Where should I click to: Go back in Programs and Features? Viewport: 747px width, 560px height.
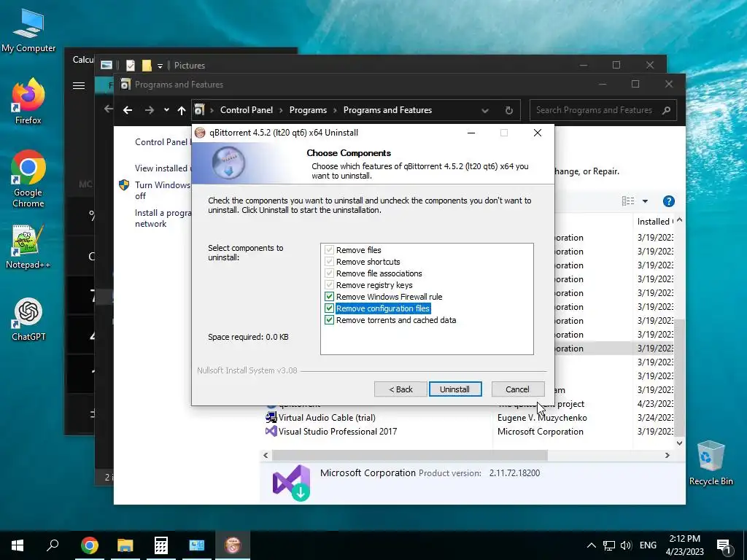tap(128, 110)
